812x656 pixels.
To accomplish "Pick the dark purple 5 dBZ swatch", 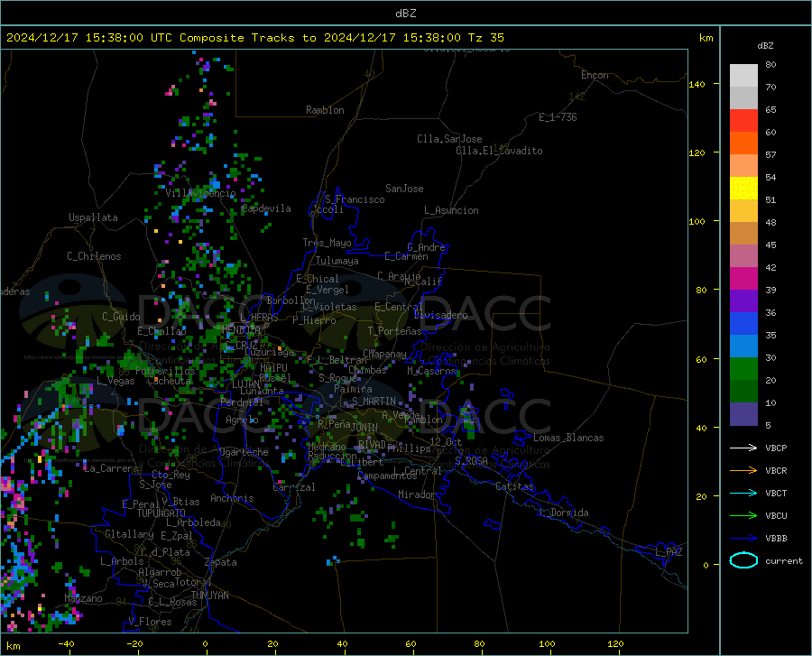I will (x=743, y=413).
